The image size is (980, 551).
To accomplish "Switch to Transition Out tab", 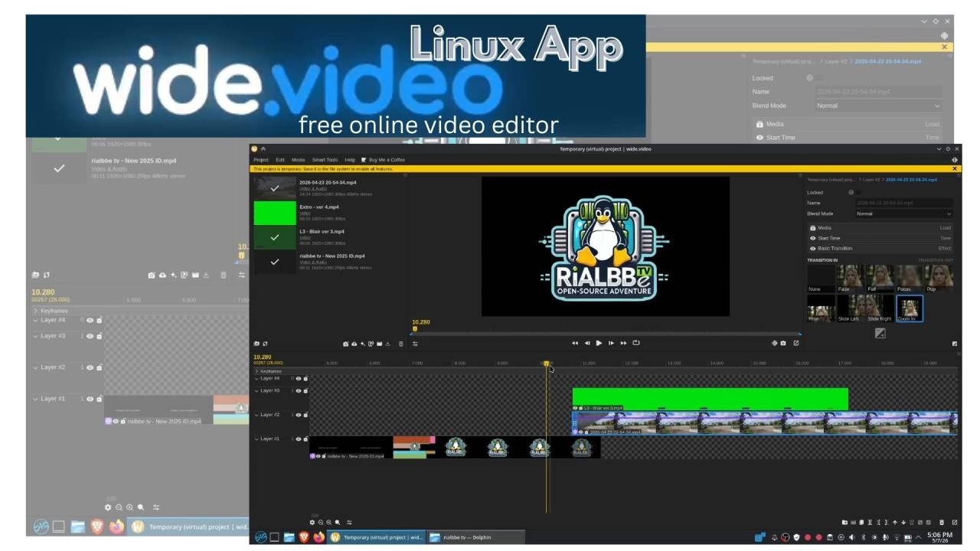I will (x=936, y=260).
